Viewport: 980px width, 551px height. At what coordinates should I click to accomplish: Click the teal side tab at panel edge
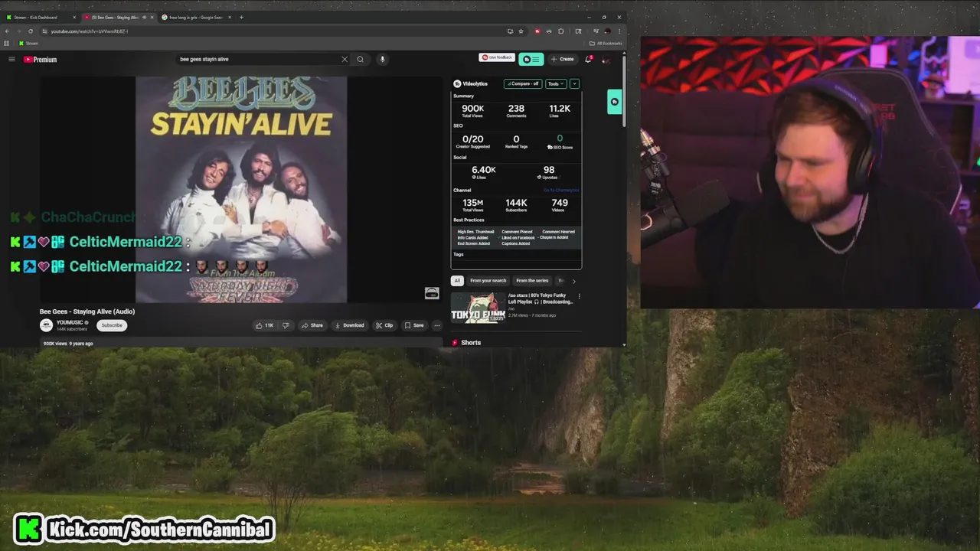tap(614, 102)
